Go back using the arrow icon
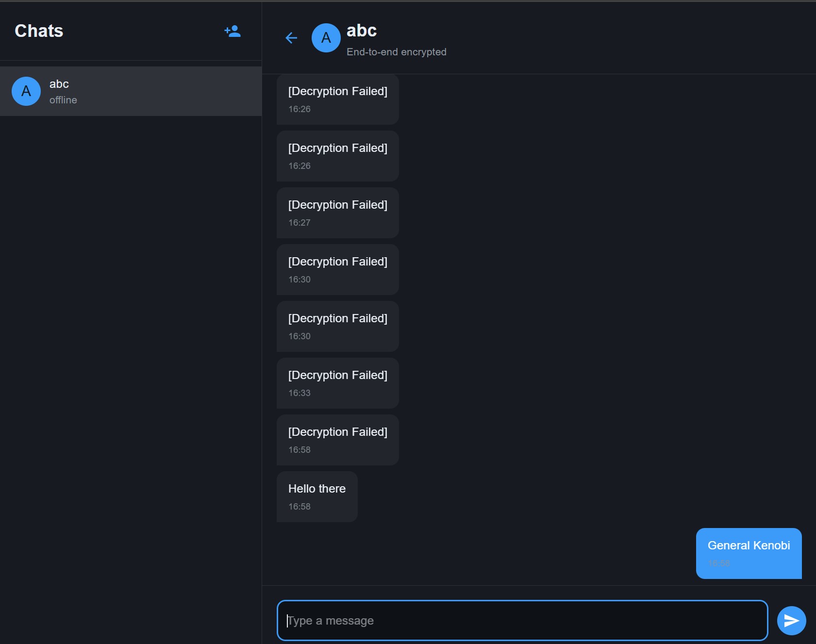816x644 pixels. [291, 38]
